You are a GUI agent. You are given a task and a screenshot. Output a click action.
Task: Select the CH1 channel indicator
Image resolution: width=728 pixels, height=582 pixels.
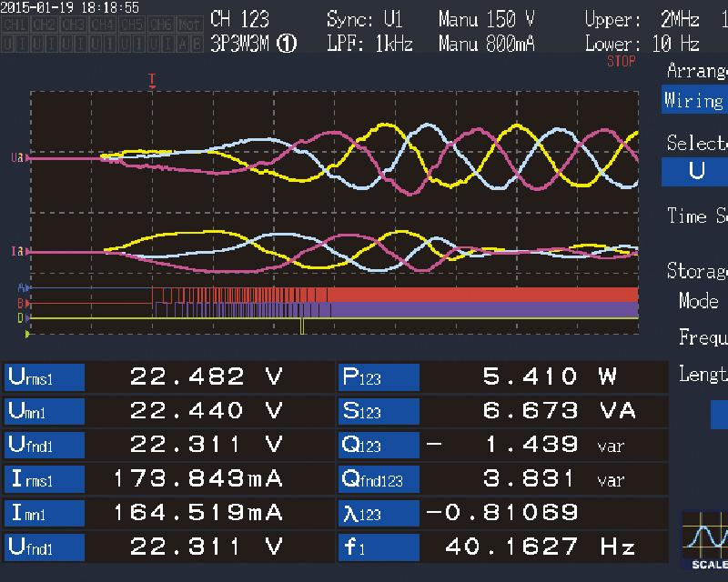pyautogui.click(x=15, y=24)
